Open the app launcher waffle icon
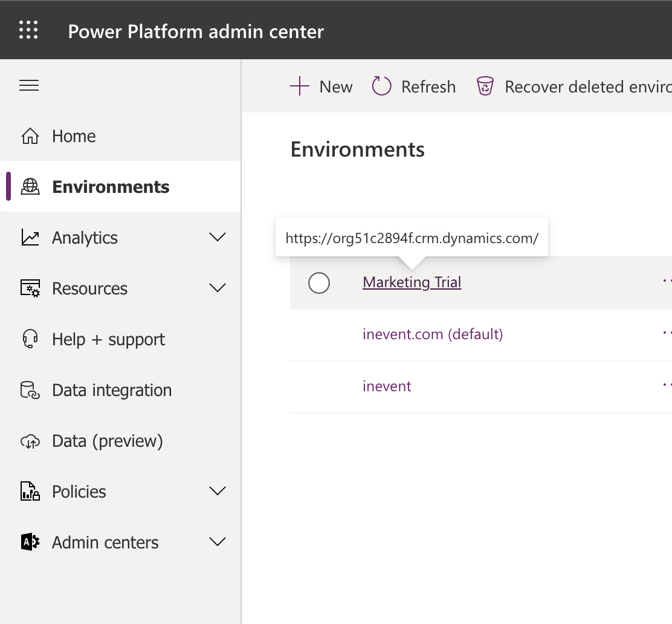Screen dimensions: 672x624 tap(28, 30)
